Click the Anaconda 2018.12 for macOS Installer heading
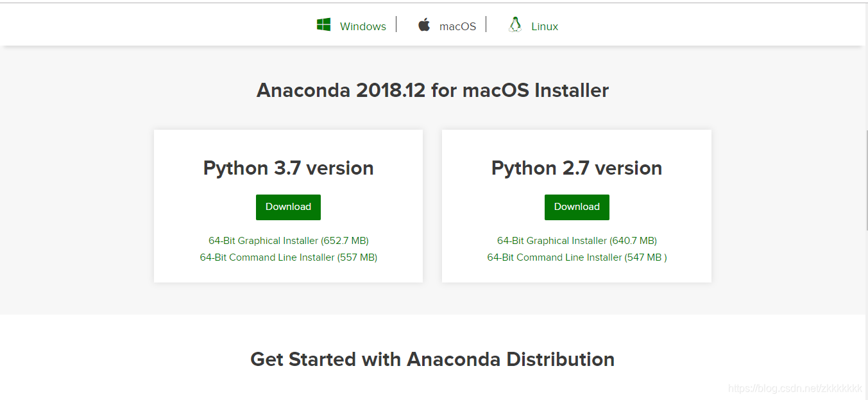This screenshot has width=868, height=400. [432, 91]
